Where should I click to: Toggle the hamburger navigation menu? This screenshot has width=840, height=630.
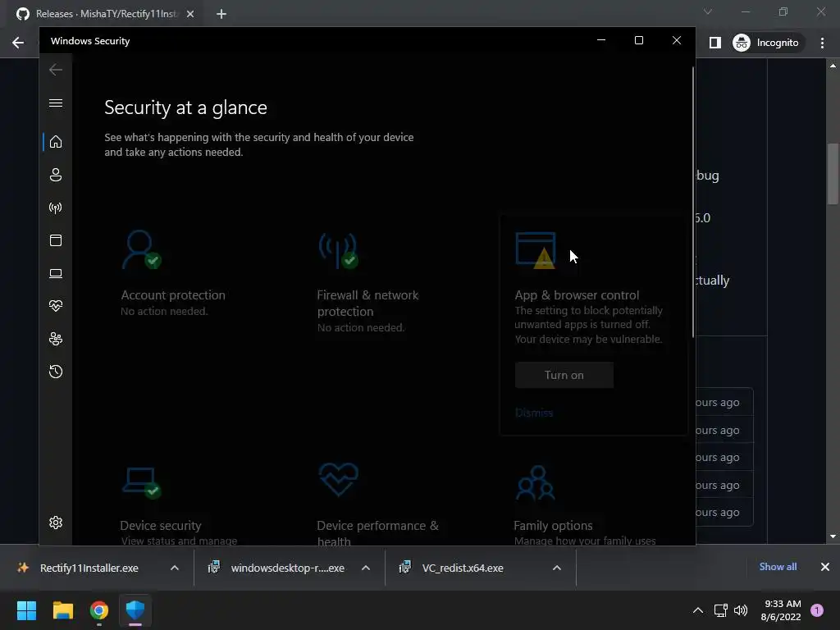pyautogui.click(x=56, y=103)
